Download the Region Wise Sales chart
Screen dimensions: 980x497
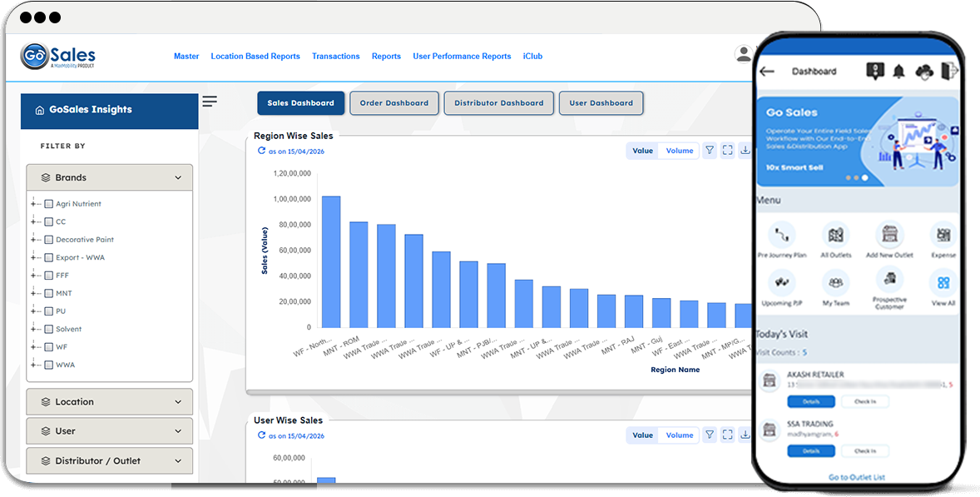coord(745,151)
